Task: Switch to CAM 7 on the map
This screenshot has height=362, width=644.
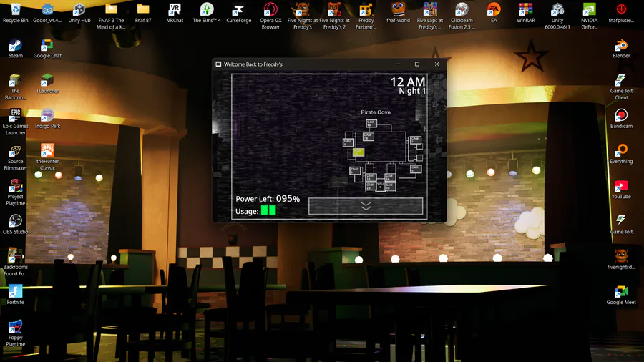Action: click(x=416, y=140)
